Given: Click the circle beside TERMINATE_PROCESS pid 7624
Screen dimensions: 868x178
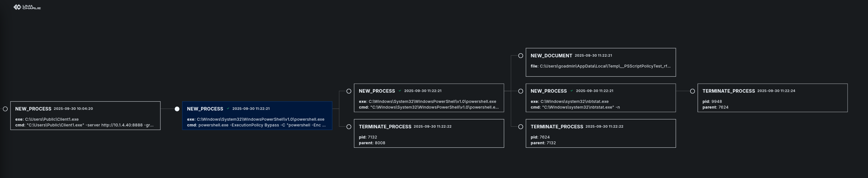Looking at the screenshot, I should (521, 127).
